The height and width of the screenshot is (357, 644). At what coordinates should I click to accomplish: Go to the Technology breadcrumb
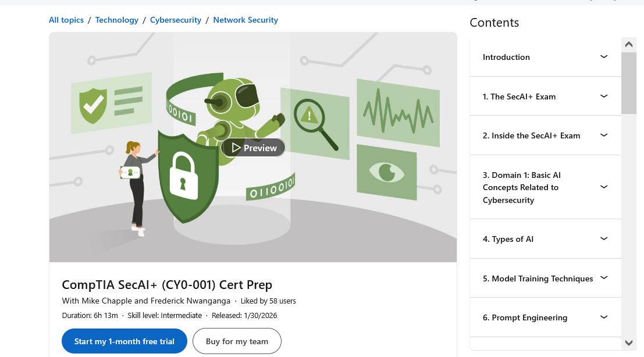pos(117,20)
